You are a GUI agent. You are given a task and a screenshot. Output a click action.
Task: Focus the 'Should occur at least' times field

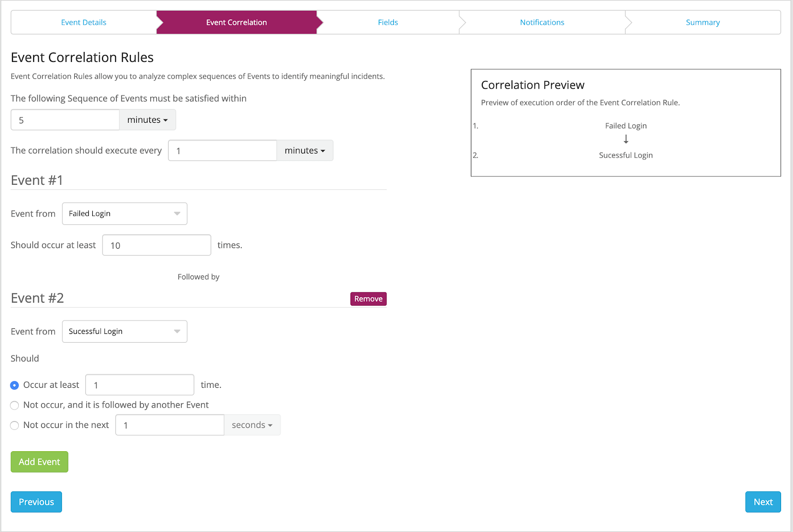click(x=157, y=245)
